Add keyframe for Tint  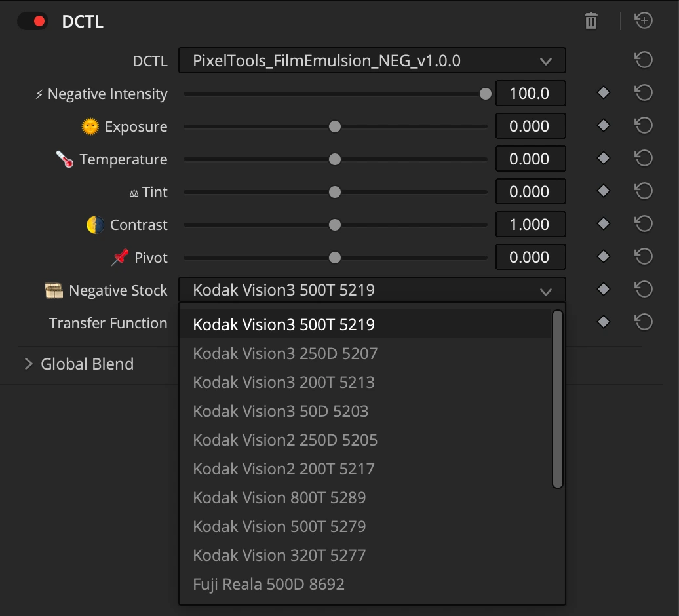pyautogui.click(x=603, y=191)
